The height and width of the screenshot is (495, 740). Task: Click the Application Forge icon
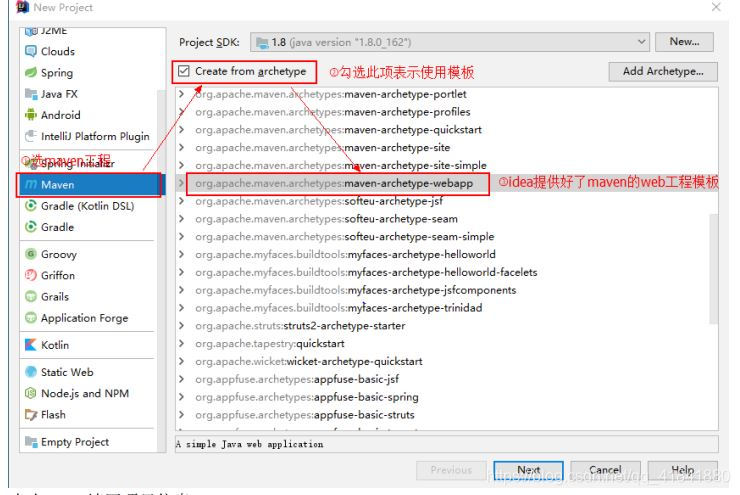tap(31, 318)
